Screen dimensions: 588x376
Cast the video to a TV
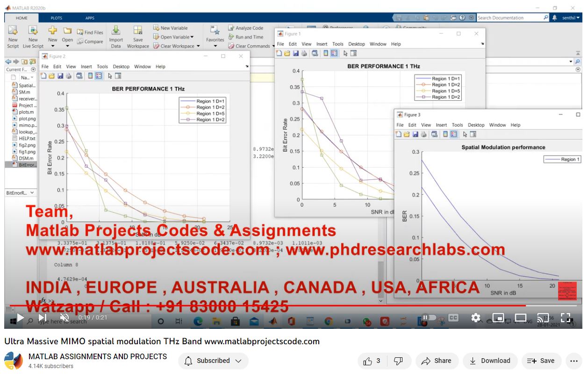coord(543,318)
